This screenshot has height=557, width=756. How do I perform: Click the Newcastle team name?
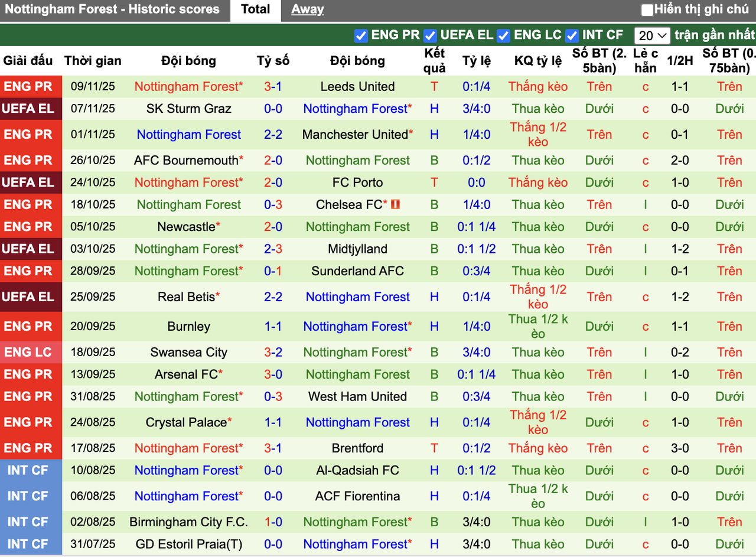pos(186,227)
